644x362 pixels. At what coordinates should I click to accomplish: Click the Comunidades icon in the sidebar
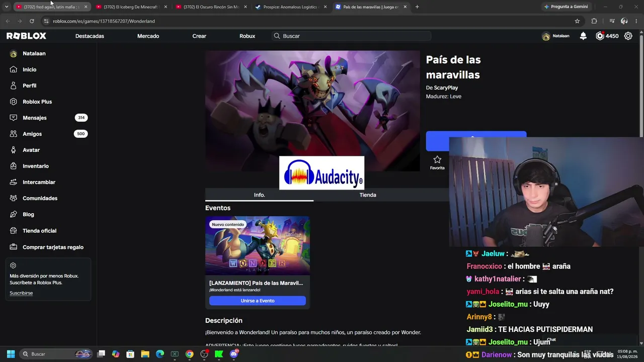pos(14,198)
